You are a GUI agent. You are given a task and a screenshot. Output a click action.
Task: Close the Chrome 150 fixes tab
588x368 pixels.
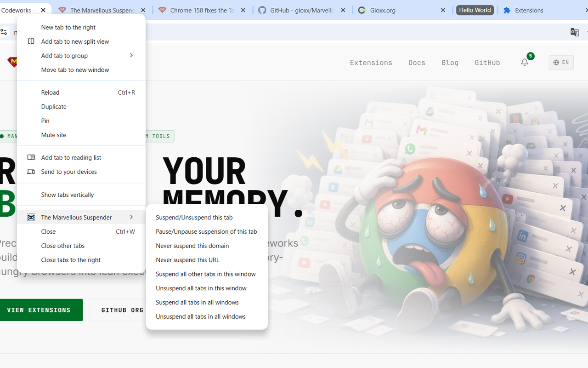point(243,10)
